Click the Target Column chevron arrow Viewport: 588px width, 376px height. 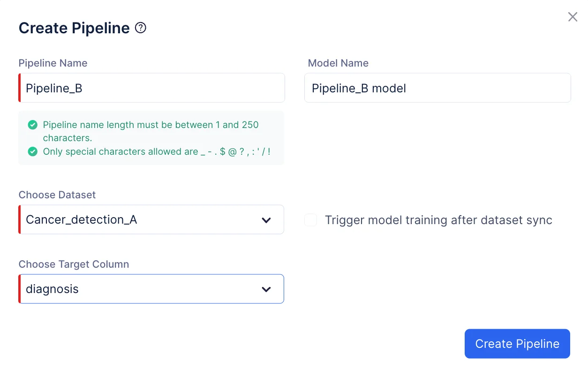(x=266, y=289)
